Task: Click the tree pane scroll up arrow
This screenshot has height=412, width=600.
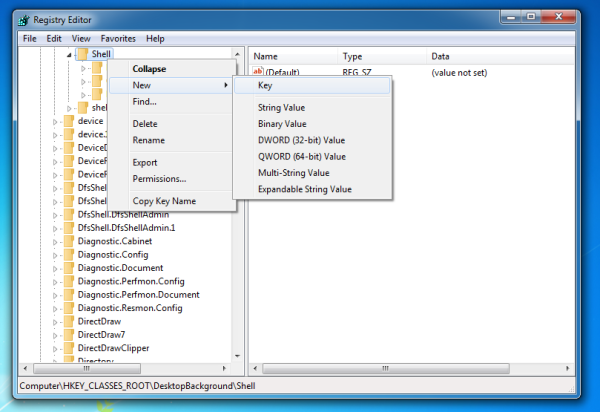Action: [x=237, y=54]
